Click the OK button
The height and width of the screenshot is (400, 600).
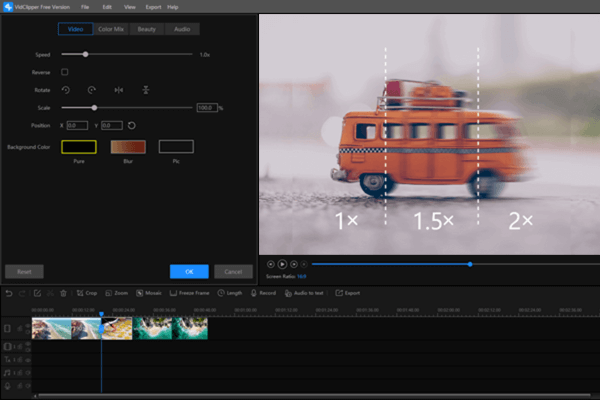point(189,271)
